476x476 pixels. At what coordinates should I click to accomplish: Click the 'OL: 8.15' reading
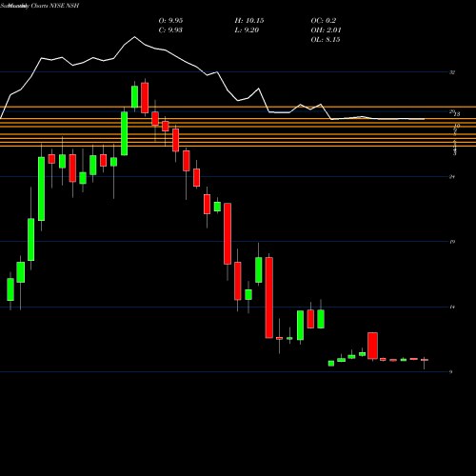pos(326,40)
